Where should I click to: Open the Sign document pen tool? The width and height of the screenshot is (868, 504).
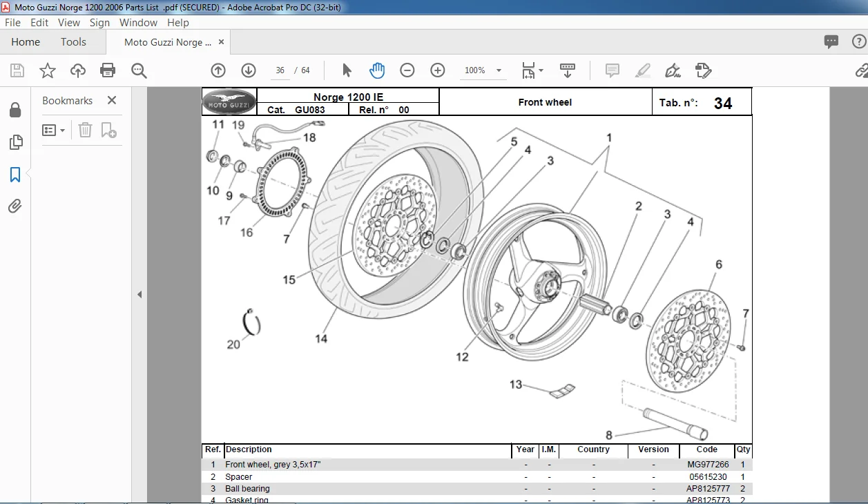pyautogui.click(x=673, y=70)
